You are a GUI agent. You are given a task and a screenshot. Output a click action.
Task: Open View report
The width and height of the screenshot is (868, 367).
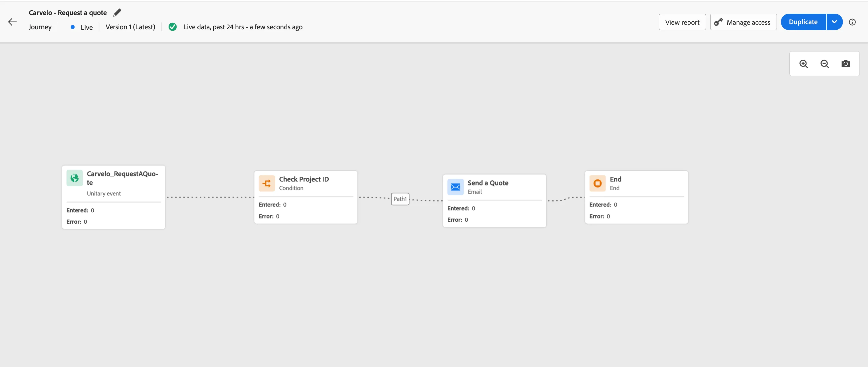point(682,22)
